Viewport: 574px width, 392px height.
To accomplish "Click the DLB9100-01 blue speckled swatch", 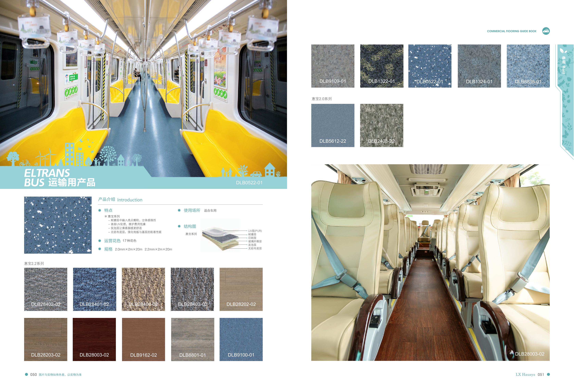I will 241,339.
